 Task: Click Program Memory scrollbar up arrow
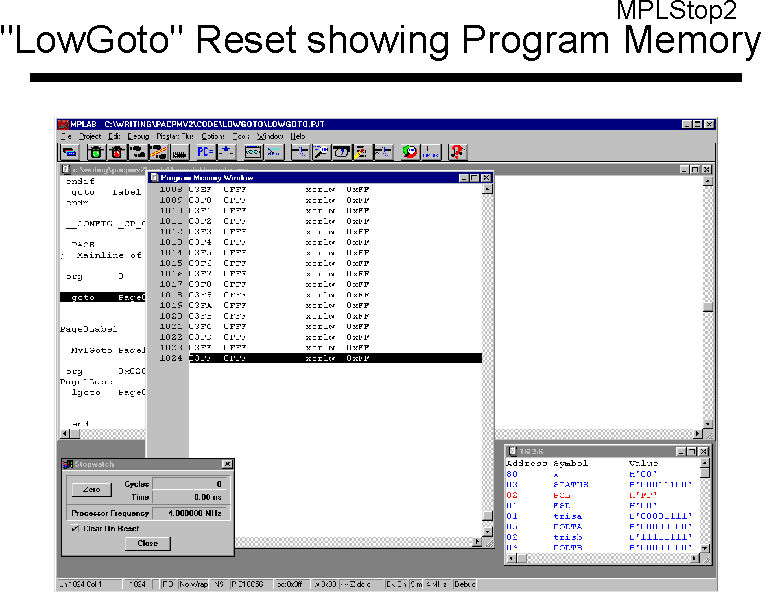(487, 189)
